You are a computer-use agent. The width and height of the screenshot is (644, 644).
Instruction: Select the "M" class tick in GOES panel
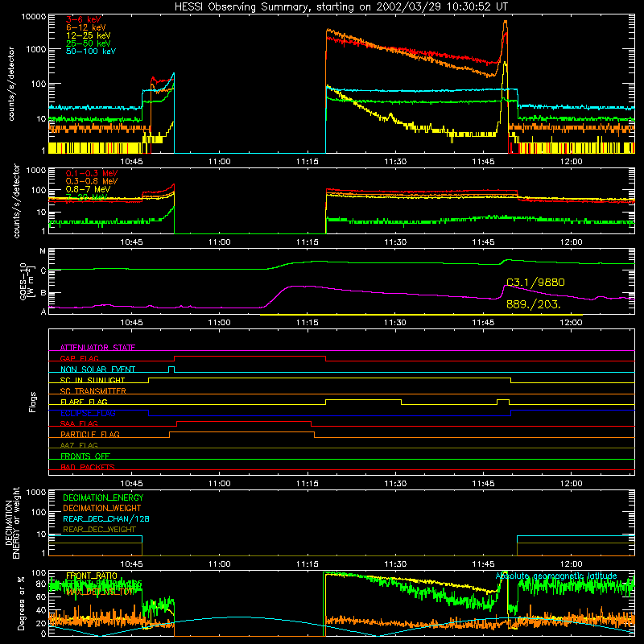[43, 251]
